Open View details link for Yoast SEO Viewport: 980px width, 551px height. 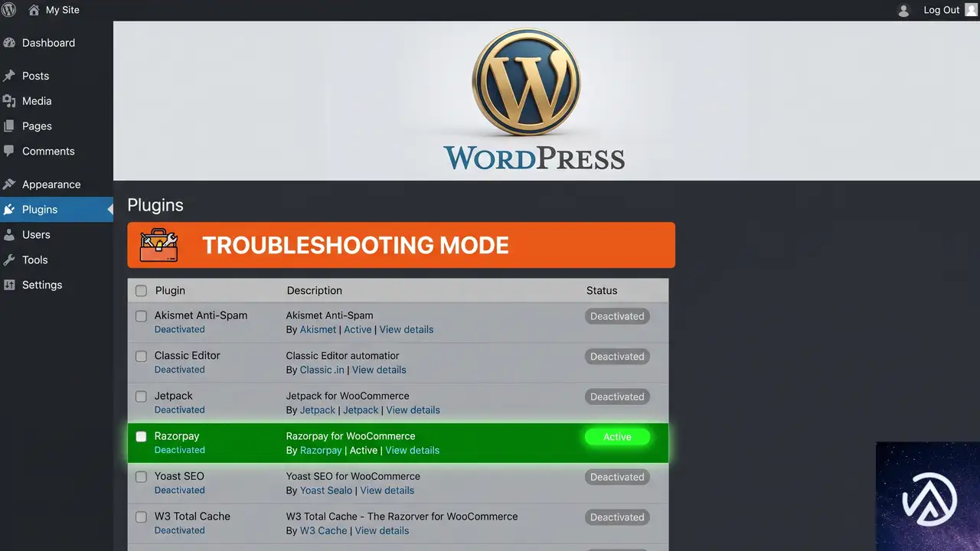click(387, 491)
